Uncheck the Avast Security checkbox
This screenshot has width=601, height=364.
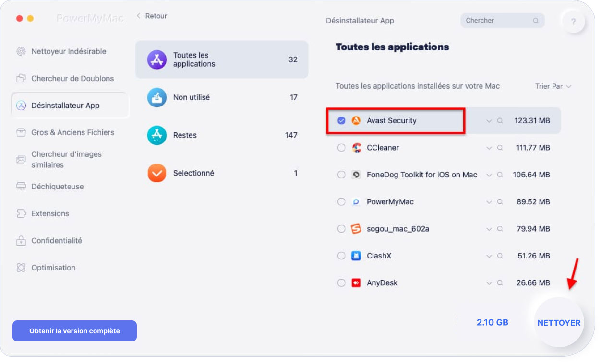point(341,121)
